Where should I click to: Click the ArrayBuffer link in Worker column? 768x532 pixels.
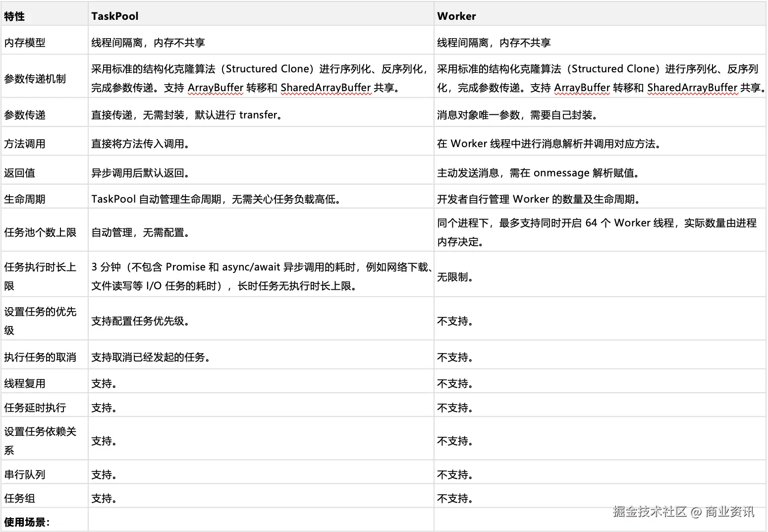(582, 87)
